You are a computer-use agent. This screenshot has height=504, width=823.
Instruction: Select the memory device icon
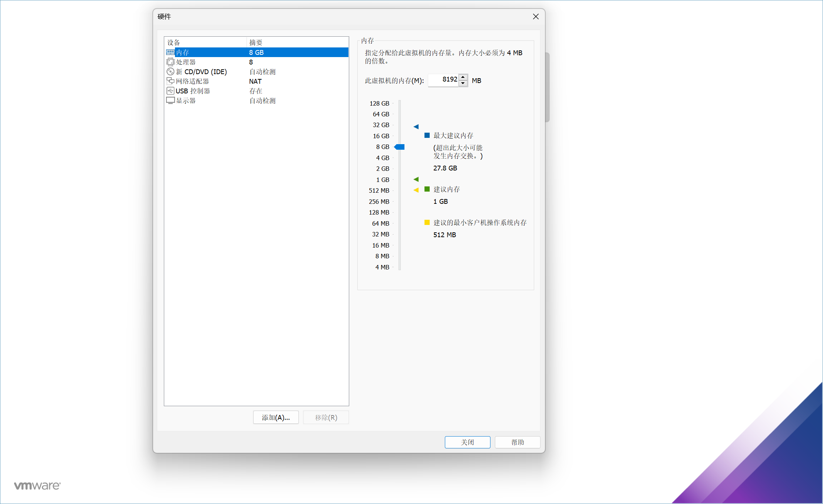tap(170, 53)
